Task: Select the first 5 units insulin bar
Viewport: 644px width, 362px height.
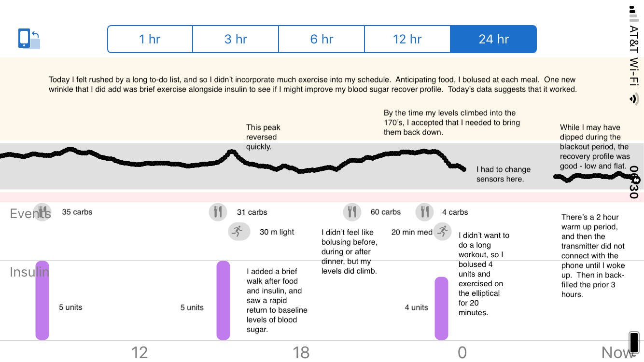Action: coord(42,299)
